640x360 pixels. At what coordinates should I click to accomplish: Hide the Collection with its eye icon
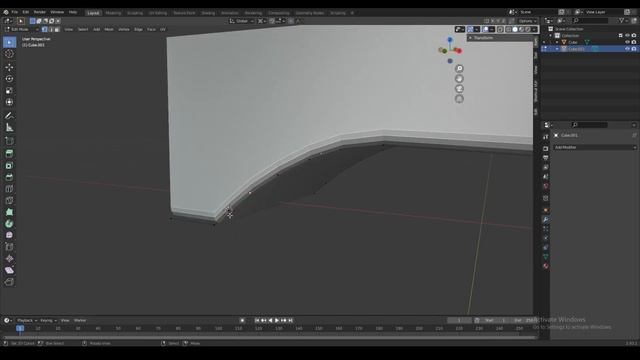click(x=627, y=36)
